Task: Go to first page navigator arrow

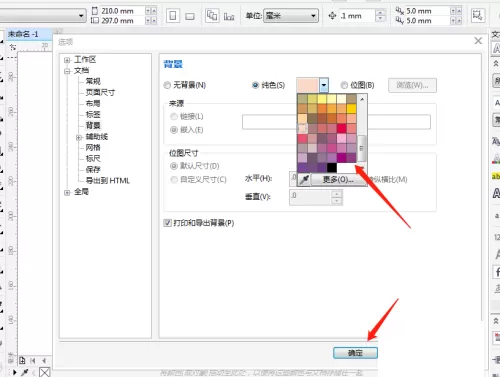Action: tap(33, 360)
